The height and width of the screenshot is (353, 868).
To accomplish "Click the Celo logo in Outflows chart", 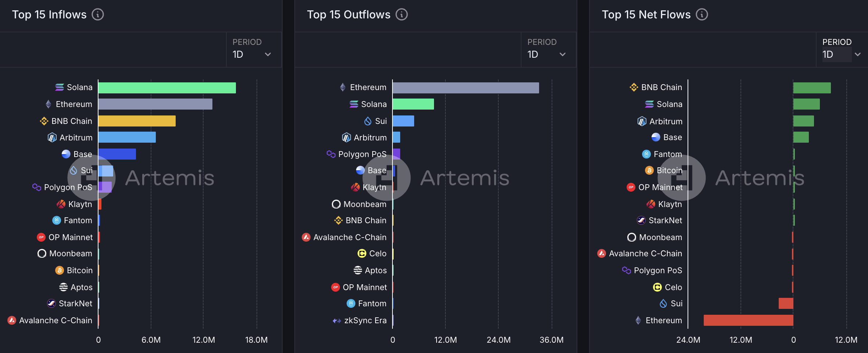I will point(362,254).
